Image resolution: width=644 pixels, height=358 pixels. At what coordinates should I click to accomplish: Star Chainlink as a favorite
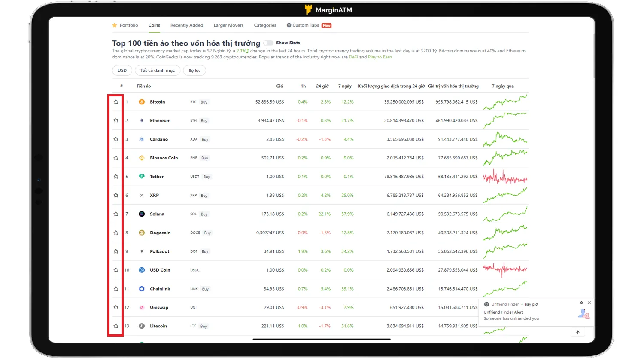point(116,289)
